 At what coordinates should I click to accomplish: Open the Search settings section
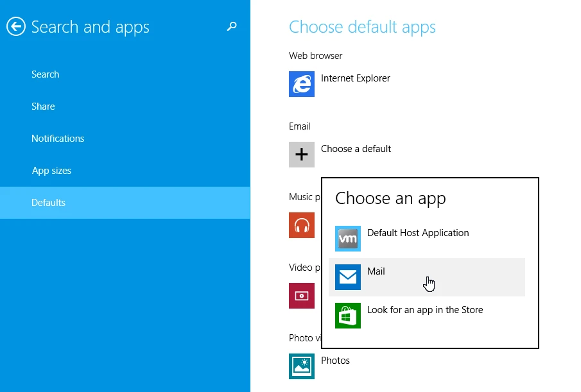[45, 74]
